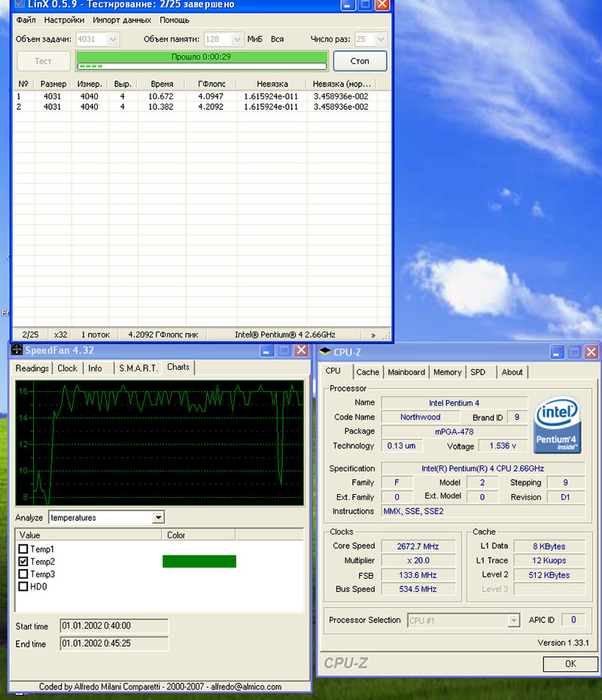Screen dimensions: 602x700
Task: Click the LinX progress bar
Action: click(202, 66)
